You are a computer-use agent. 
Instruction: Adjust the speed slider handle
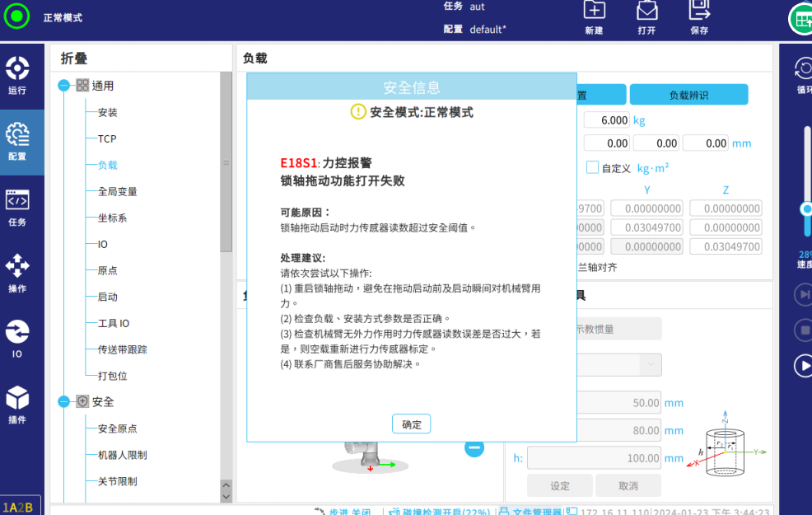[807, 208]
